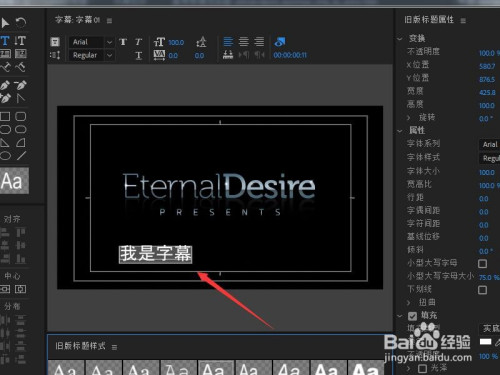Align text center

tap(244, 42)
